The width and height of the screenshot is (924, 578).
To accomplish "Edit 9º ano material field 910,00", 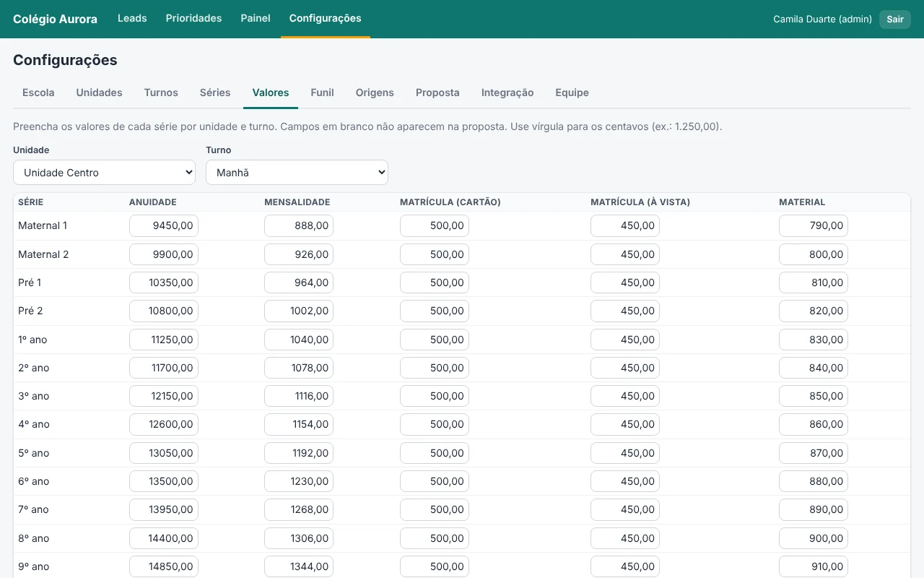I will [814, 566].
